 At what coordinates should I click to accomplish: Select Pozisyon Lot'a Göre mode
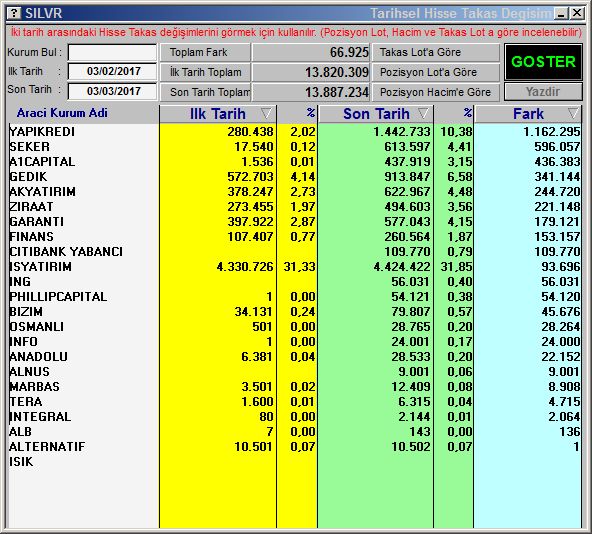coord(436,72)
